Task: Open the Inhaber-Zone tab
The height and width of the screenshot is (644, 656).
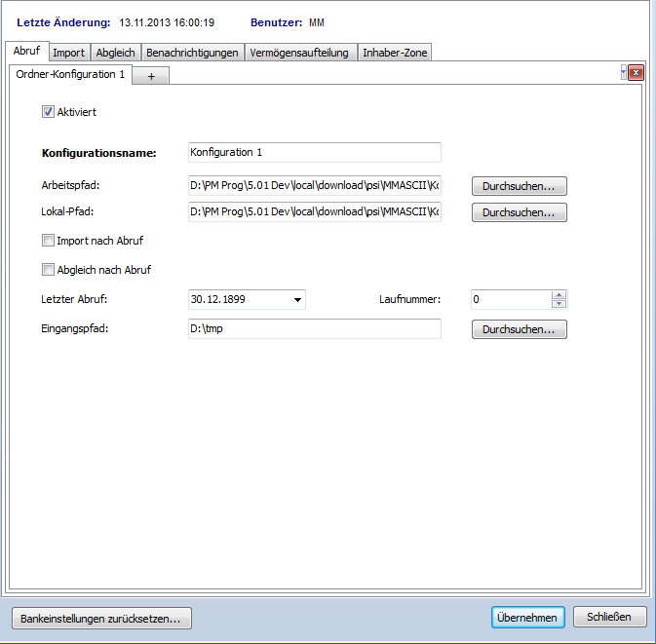Action: point(395,53)
